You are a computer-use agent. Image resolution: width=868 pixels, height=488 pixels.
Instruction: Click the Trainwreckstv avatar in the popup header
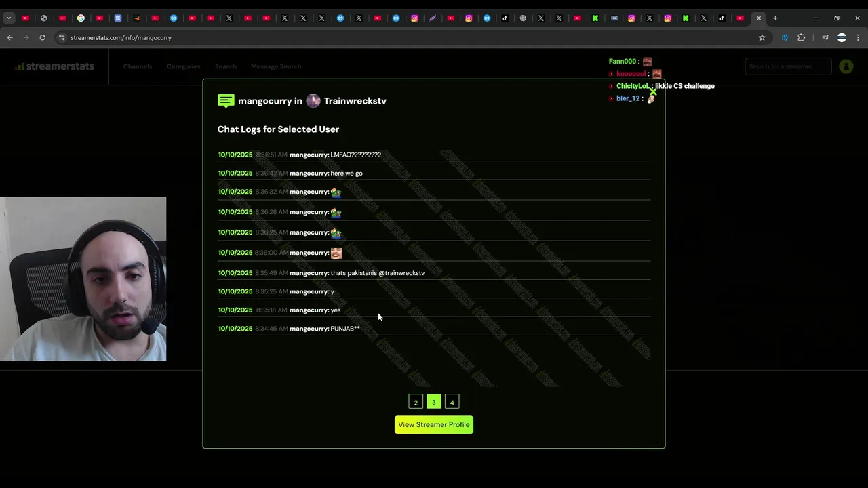coord(313,101)
